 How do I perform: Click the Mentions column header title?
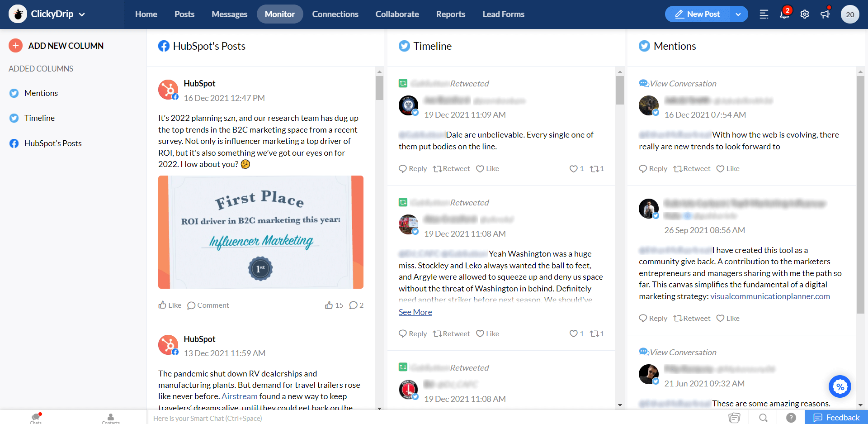pyautogui.click(x=675, y=46)
